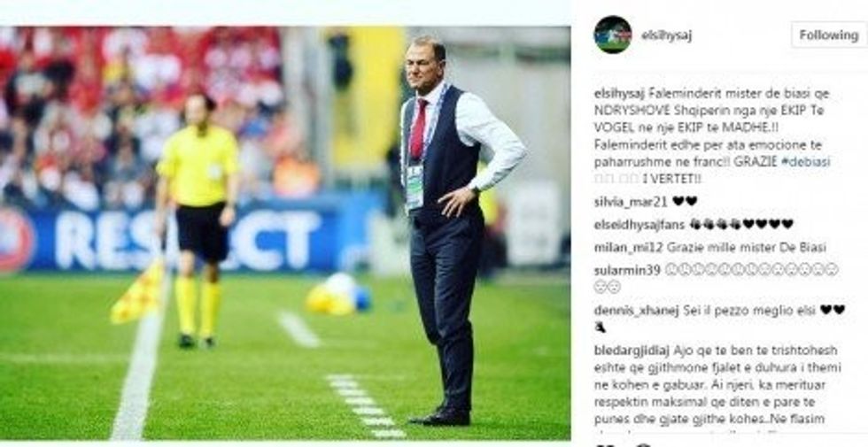Click the black hearts after silvia_mar21
Viewport: 868px width, 447px height.
[684, 202]
